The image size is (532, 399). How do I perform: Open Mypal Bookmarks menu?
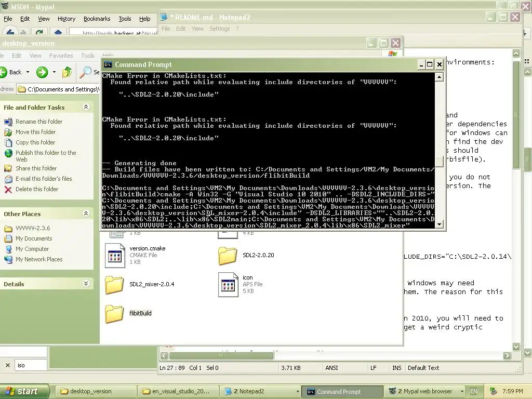(97, 19)
